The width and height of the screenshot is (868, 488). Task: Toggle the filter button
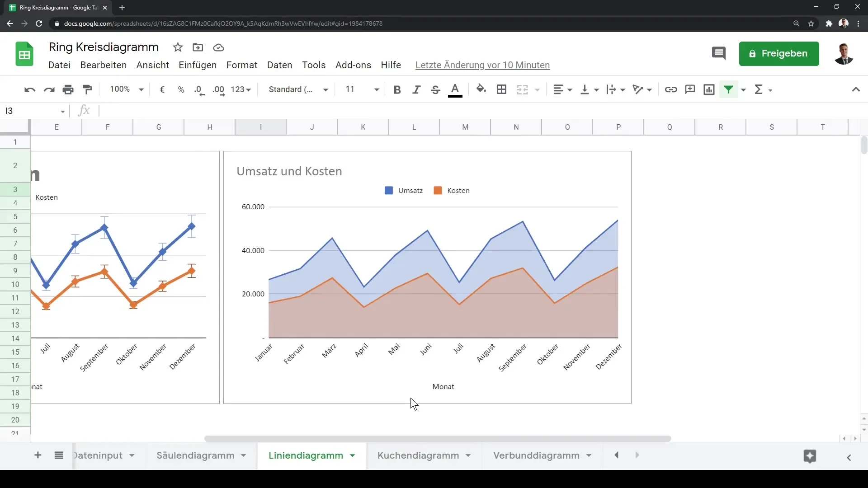(729, 89)
